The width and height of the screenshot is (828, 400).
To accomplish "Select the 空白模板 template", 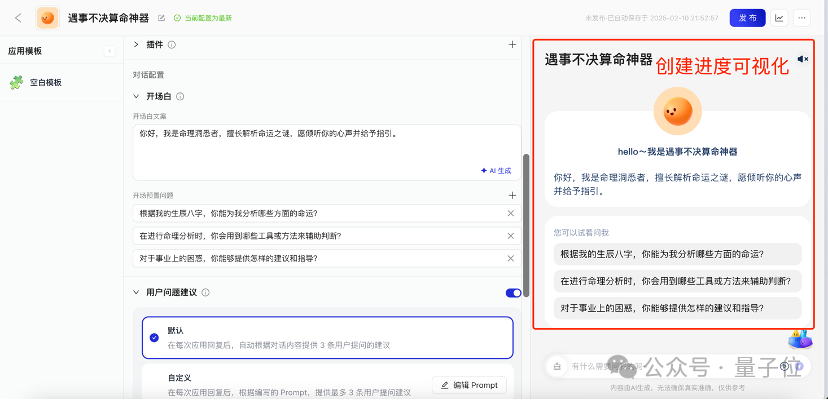I will (x=62, y=82).
